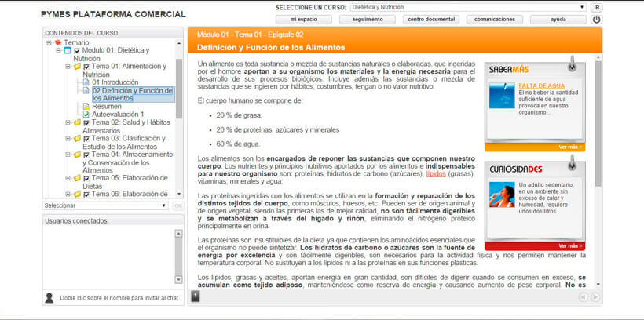
Task: Click the IR button
Action: pos(596,7)
